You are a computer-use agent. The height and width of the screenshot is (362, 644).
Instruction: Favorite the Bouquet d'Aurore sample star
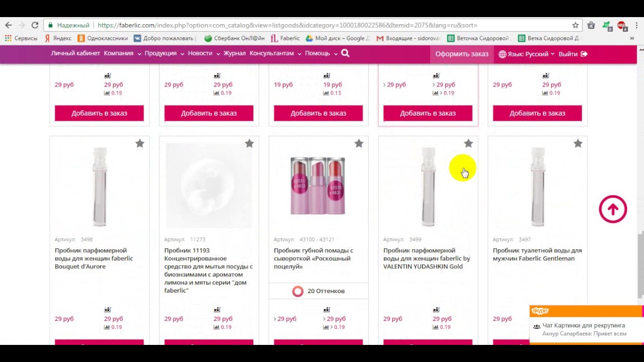[x=140, y=144]
